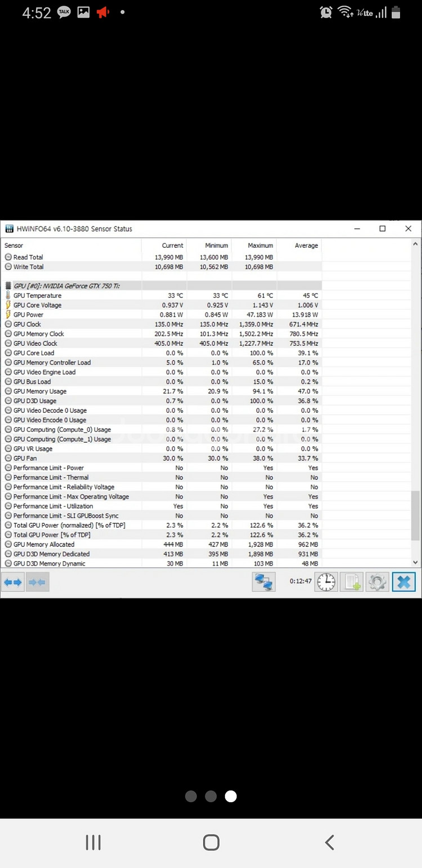This screenshot has height=868, width=422.
Task: Tap the third highlighted page dot
Action: [x=231, y=796]
